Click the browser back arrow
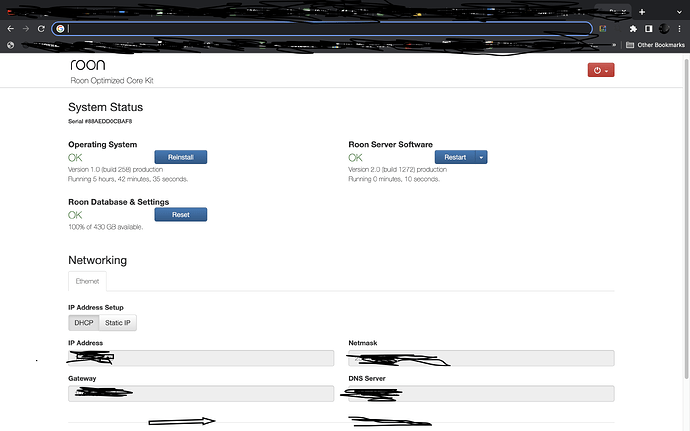This screenshot has width=690, height=431. pyautogui.click(x=11, y=29)
